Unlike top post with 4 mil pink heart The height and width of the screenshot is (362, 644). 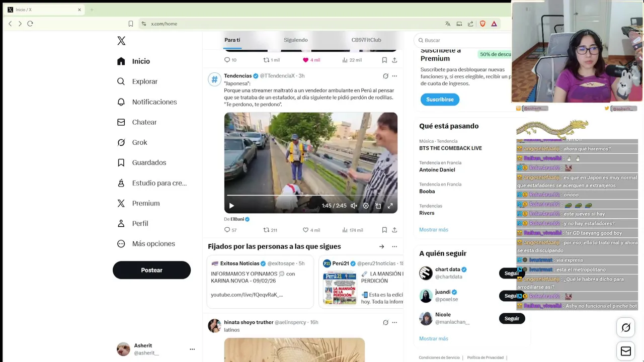point(311,60)
